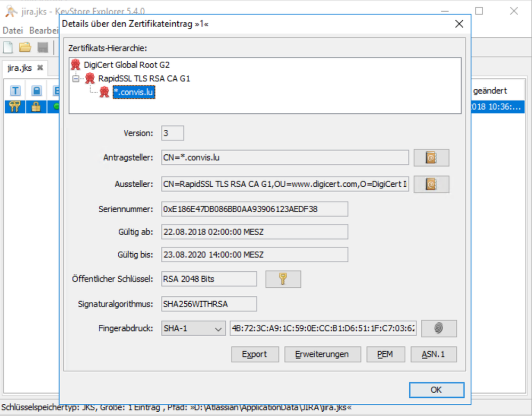This screenshot has width=532, height=416.
Task: Confirm dialog with OK button
Action: 436,390
